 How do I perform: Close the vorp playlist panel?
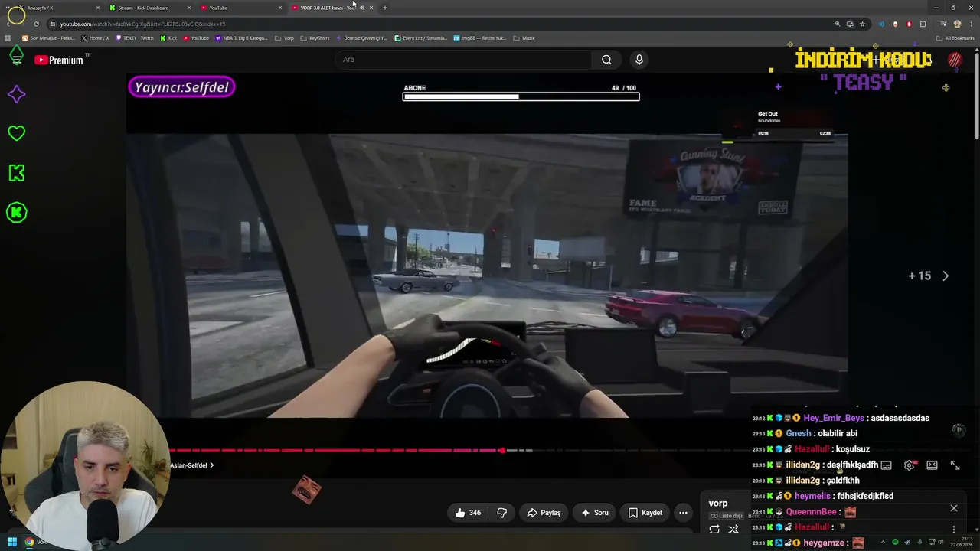coord(954,508)
